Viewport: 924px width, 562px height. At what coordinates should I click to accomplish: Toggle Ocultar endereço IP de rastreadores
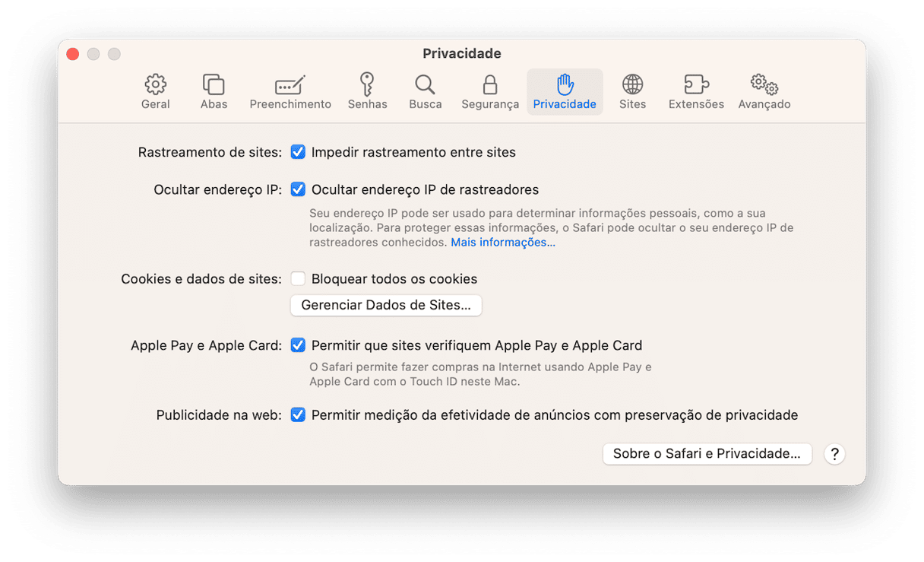click(298, 189)
